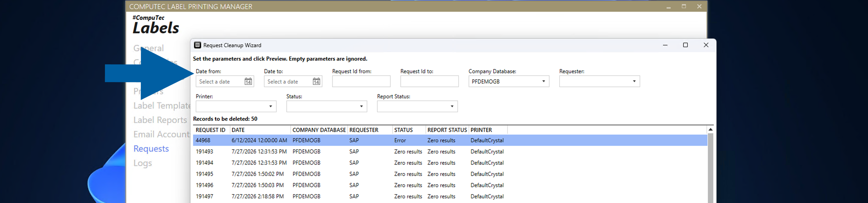Open the Logs section in sidebar
This screenshot has height=203, width=868.
coord(143,163)
